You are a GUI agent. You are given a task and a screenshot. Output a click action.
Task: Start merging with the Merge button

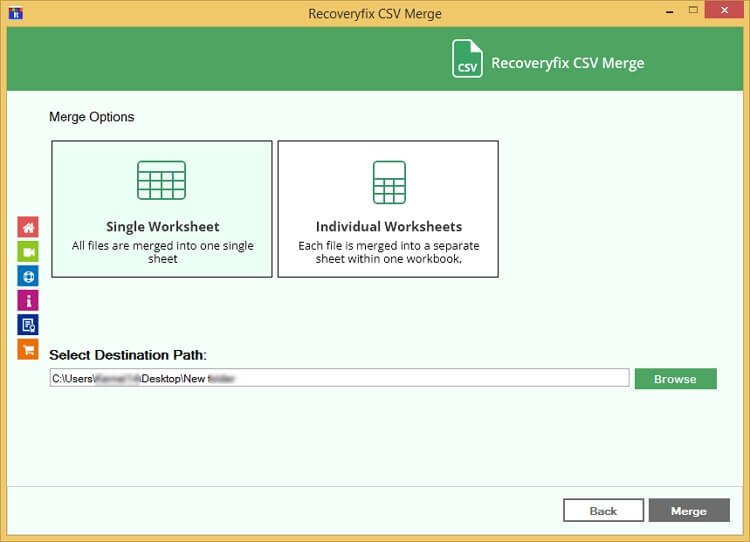(x=689, y=510)
